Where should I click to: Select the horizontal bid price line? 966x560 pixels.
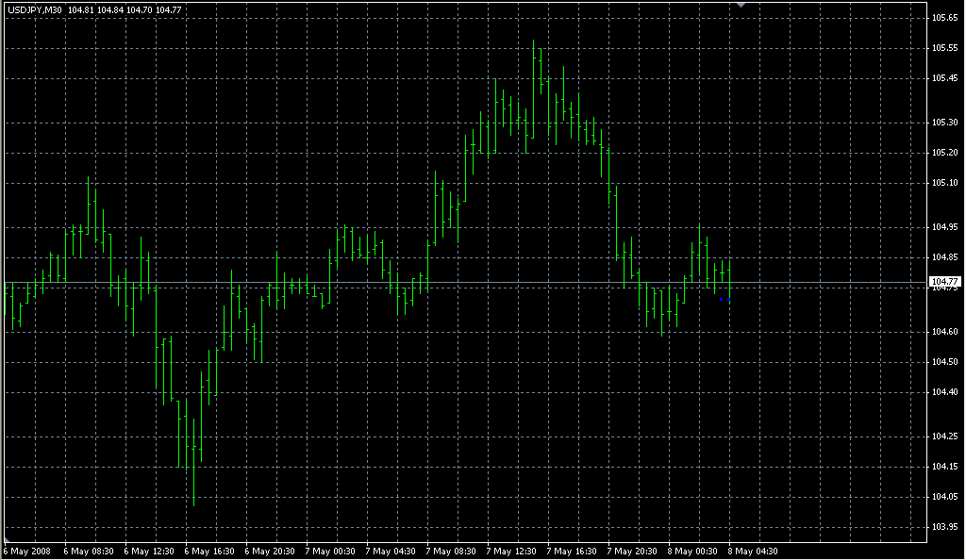(466, 283)
